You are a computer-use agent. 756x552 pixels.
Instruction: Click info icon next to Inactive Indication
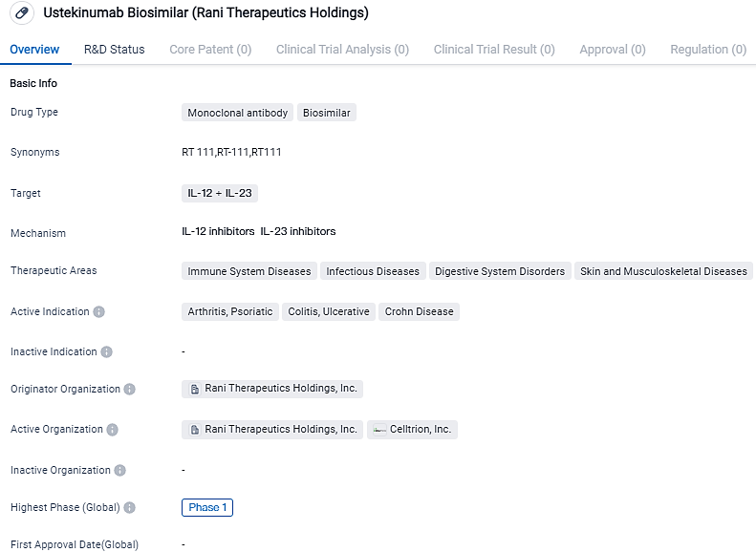pyautogui.click(x=107, y=352)
